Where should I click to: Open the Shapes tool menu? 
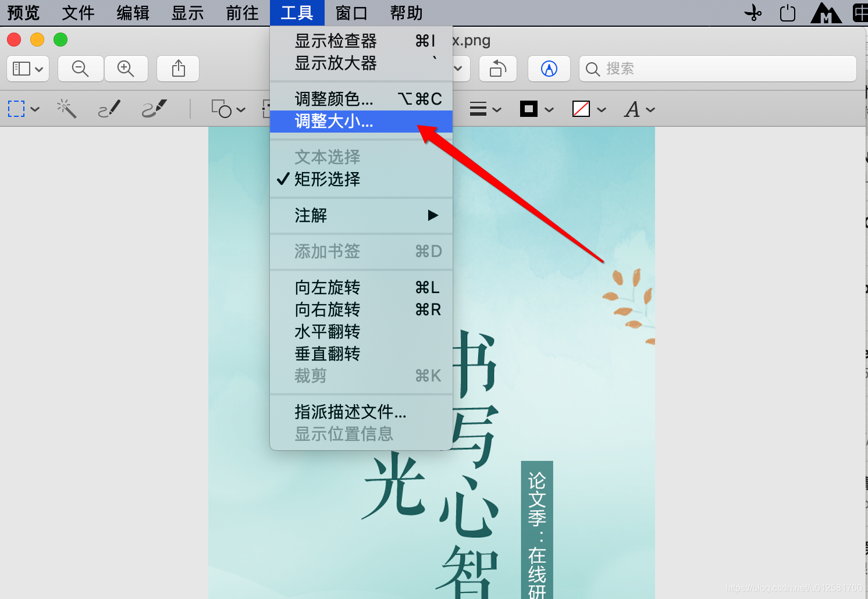222,109
